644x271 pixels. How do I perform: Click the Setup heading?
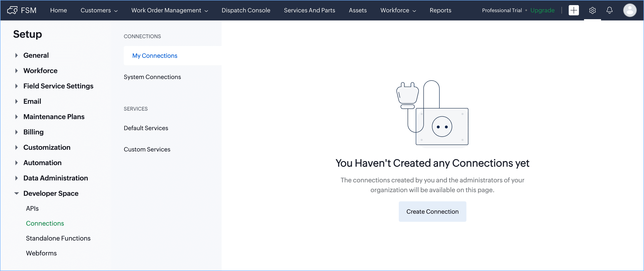(27, 34)
